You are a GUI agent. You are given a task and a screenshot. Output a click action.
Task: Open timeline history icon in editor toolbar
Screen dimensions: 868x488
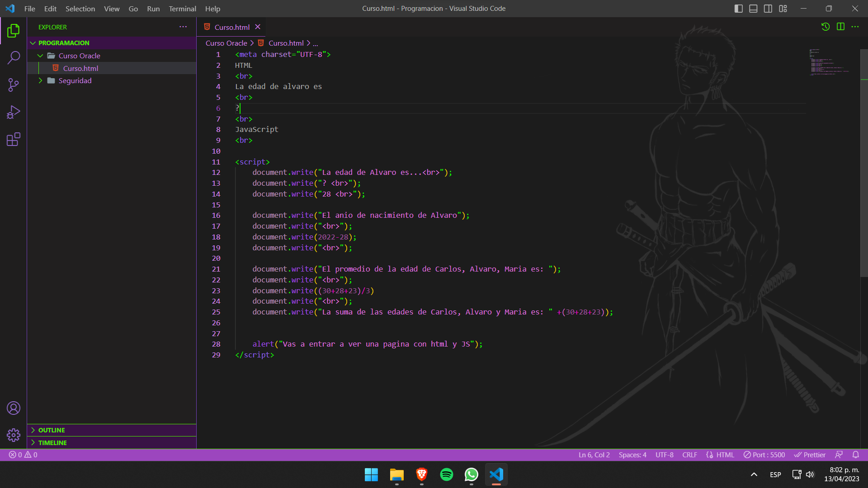click(826, 27)
